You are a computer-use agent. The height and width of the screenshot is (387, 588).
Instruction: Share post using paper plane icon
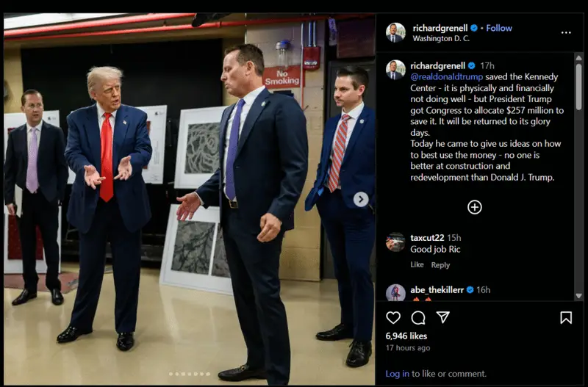443,317
